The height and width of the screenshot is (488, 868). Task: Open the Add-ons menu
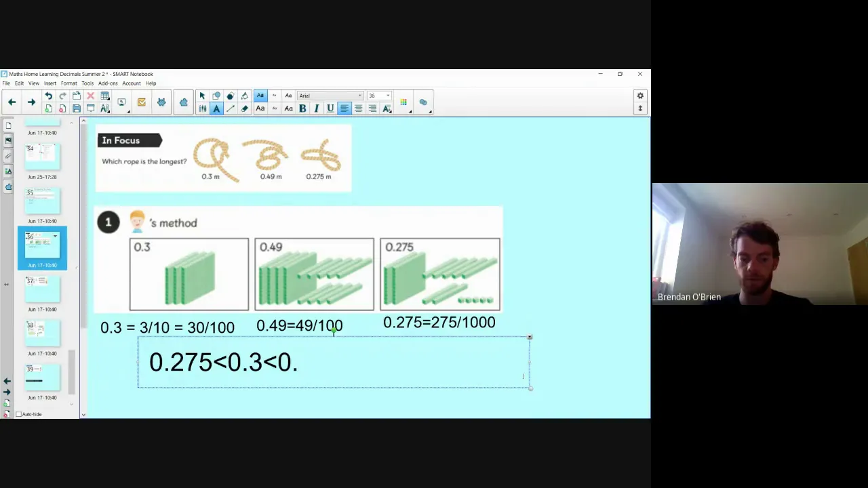[x=108, y=83]
